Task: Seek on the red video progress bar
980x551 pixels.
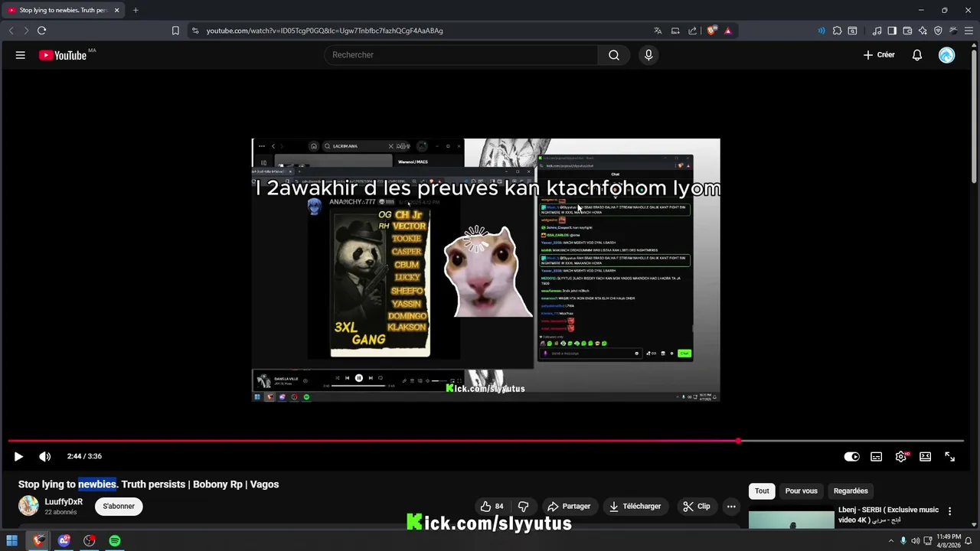Action: [x=373, y=441]
